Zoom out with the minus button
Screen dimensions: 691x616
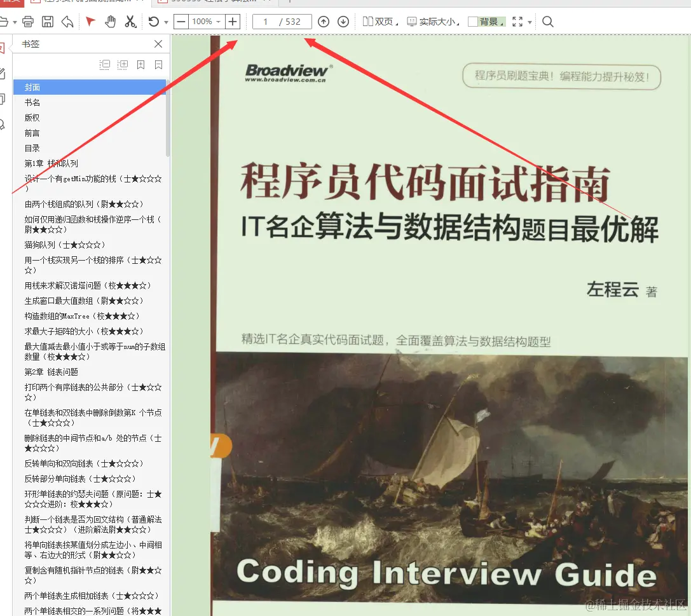[181, 21]
